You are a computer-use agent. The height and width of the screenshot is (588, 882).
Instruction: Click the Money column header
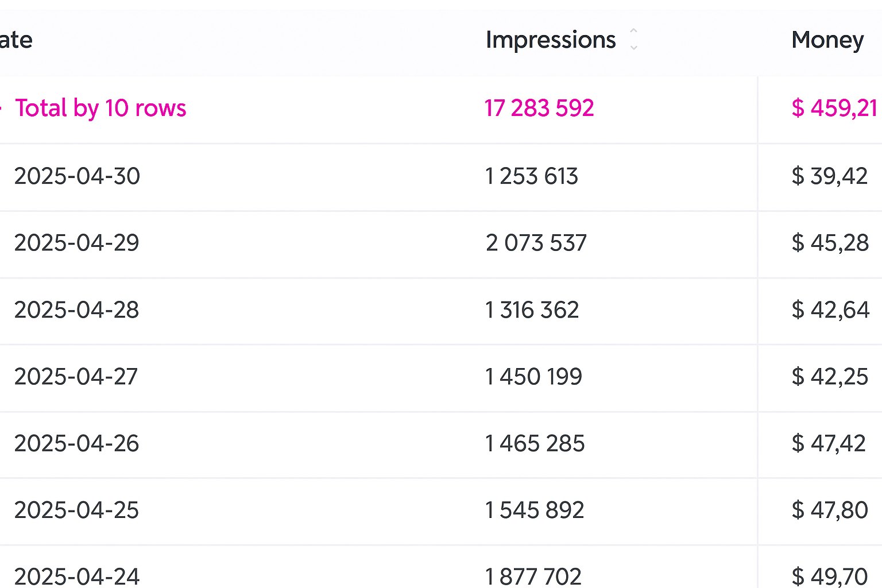(x=827, y=40)
